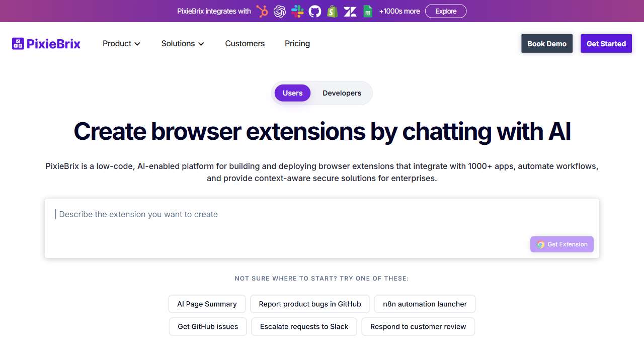Click the Get Extension button
644x362 pixels.
click(561, 244)
